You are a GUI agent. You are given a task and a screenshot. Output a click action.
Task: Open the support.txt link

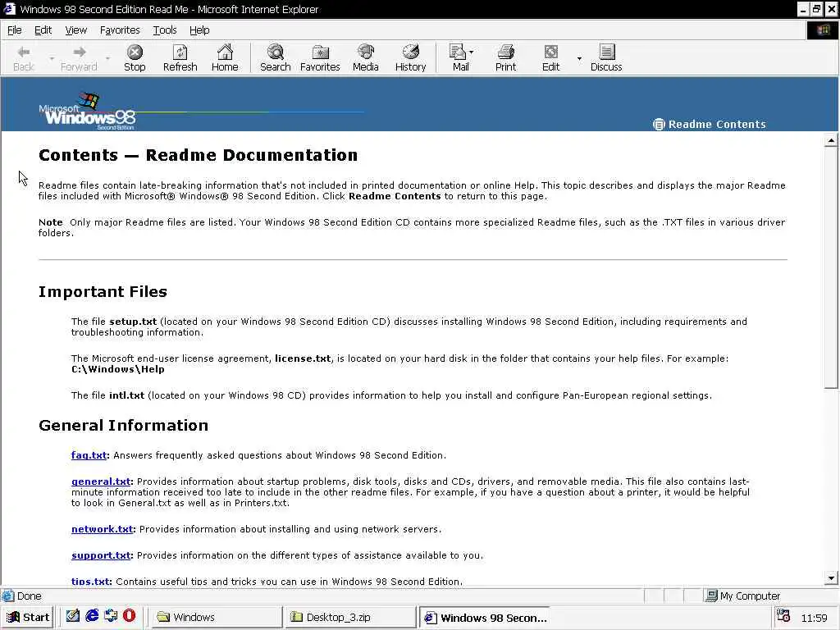tap(101, 555)
